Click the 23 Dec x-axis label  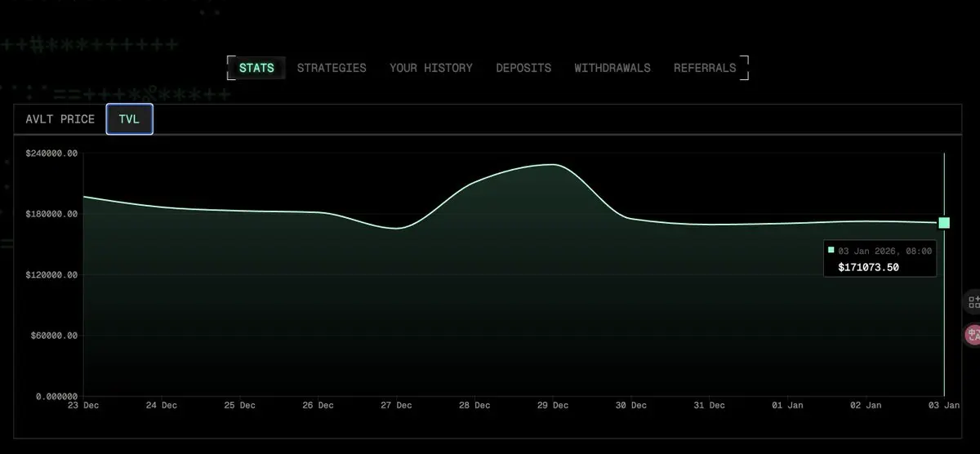click(82, 405)
